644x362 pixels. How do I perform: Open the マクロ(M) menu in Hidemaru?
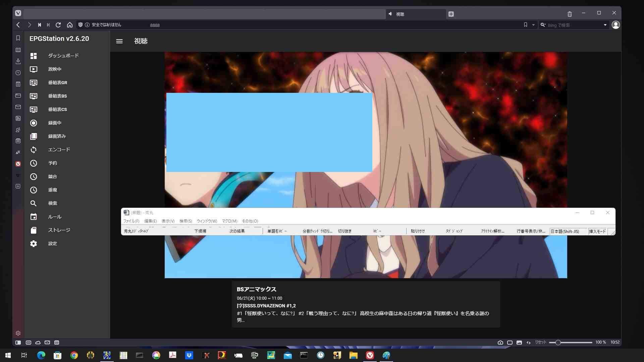click(229, 221)
